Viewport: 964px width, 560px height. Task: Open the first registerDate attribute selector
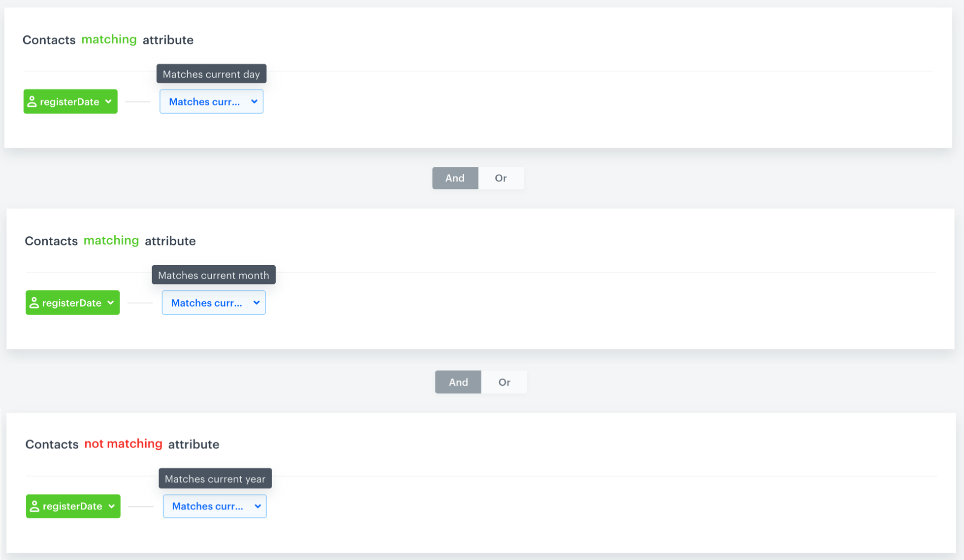[x=70, y=102]
